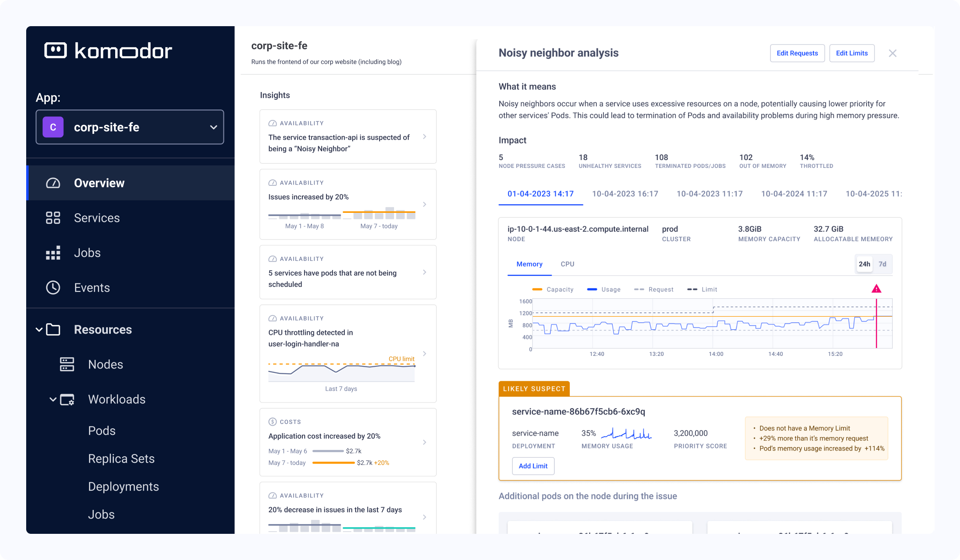Click the Add Limit button
The width and height of the screenshot is (960, 560).
tap(533, 466)
